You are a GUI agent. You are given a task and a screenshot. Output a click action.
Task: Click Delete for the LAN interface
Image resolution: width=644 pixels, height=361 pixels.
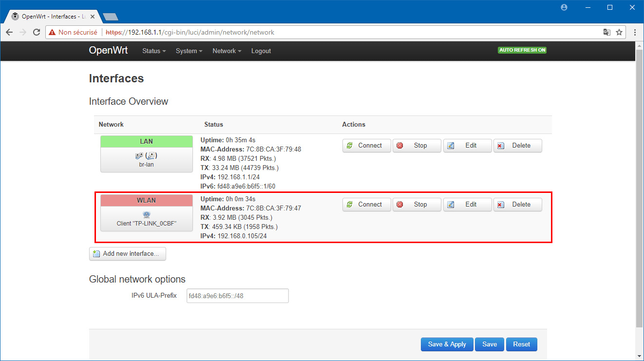pos(518,146)
